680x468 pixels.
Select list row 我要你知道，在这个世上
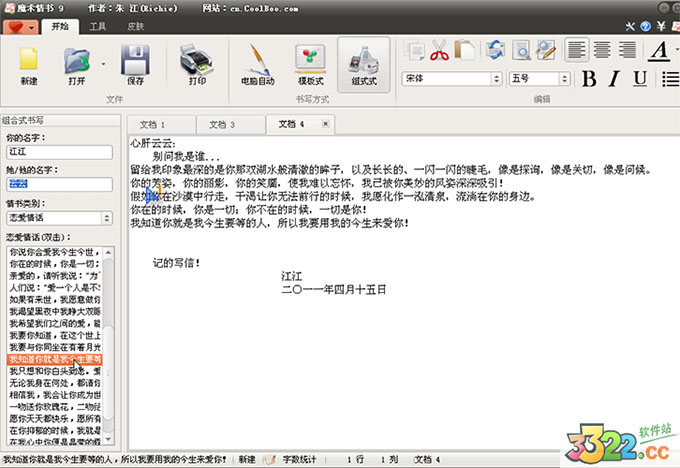tap(55, 335)
